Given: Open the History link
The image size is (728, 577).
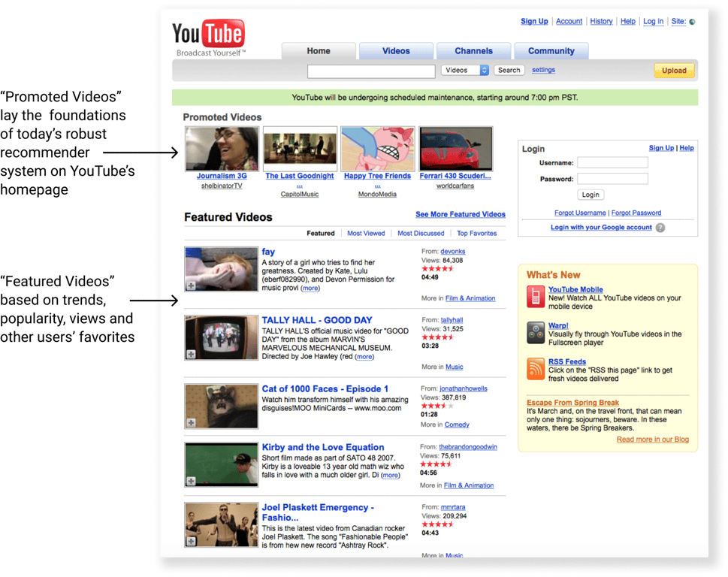Looking at the screenshot, I should [x=601, y=21].
